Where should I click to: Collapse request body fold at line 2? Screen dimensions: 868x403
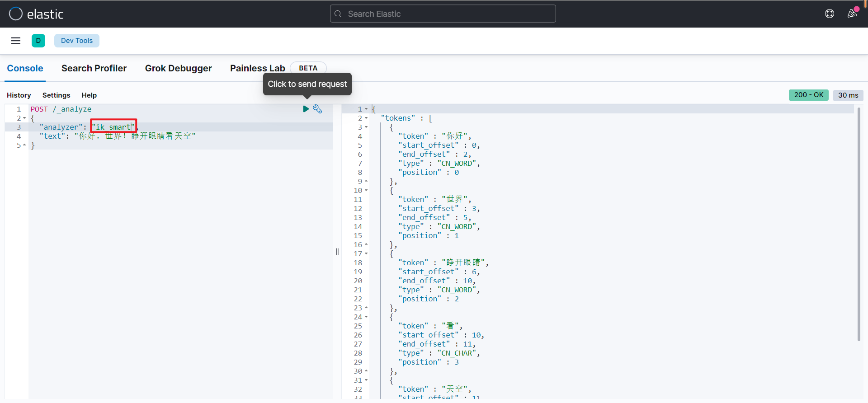(24, 118)
